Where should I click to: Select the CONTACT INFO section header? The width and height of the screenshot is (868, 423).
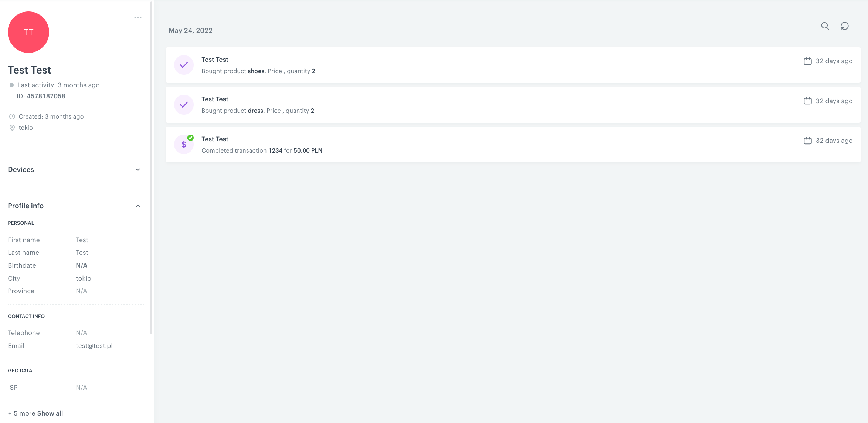[26, 316]
